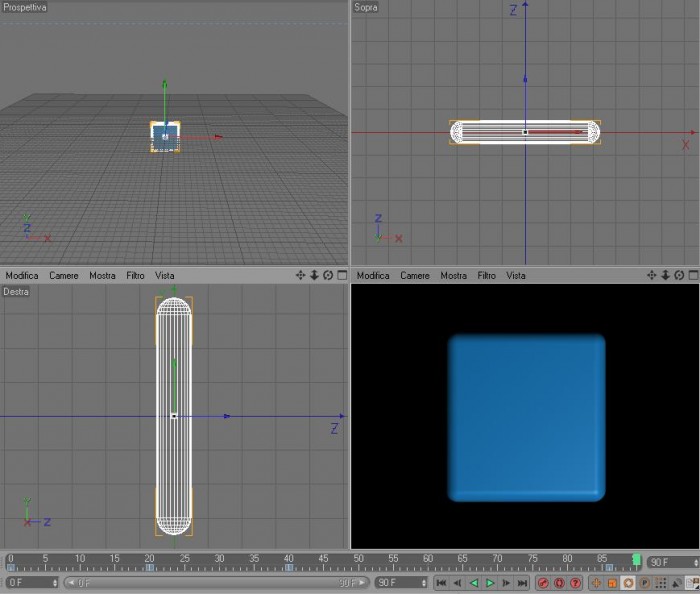Toggle point-level animation dots icon
Image resolution: width=700 pixels, height=594 pixels.
[661, 583]
